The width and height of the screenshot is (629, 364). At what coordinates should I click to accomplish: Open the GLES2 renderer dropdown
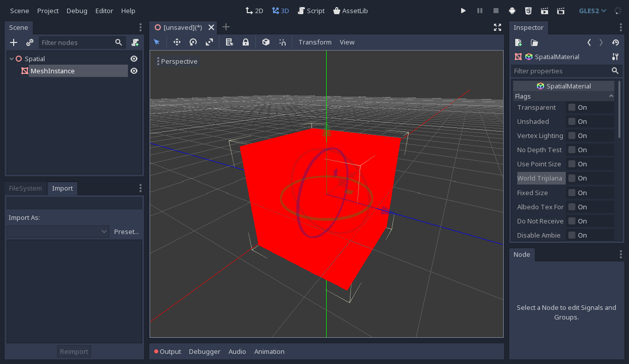tap(593, 11)
